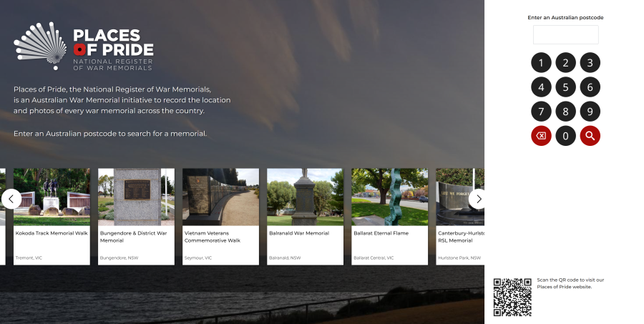Click 'Hurlstone Park, NSW' location text
644x324 pixels.
coord(459,258)
